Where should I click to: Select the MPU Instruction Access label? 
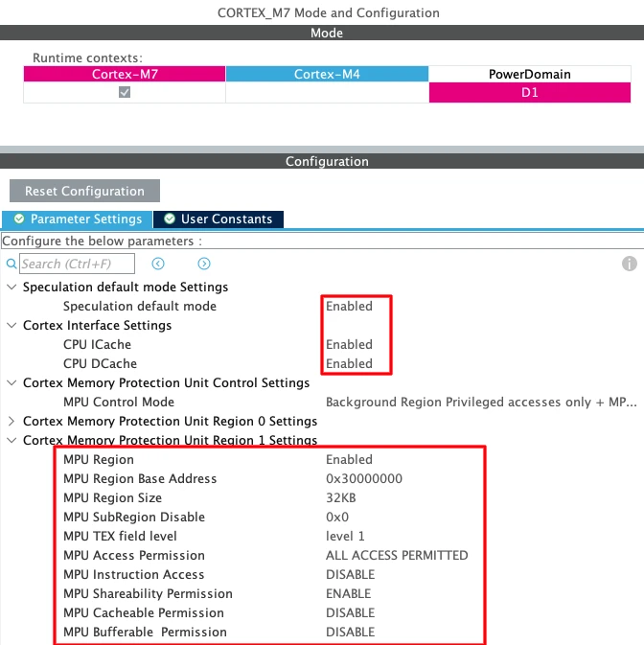pos(133,575)
